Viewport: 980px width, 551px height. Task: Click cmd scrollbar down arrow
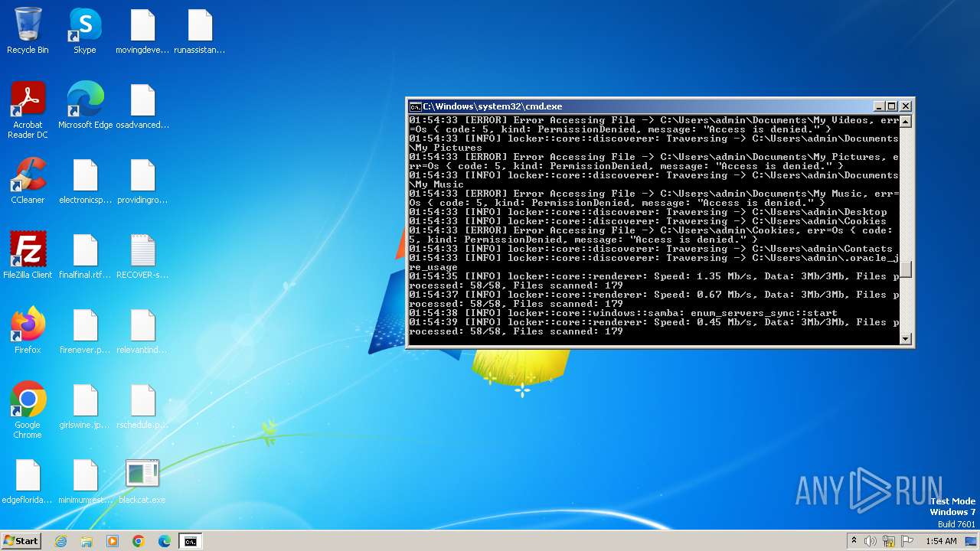(x=906, y=339)
